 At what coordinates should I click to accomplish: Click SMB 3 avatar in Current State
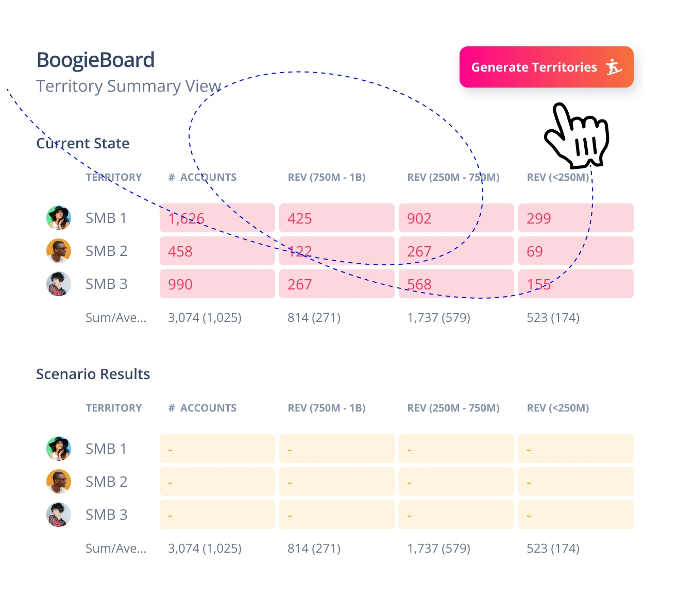click(59, 284)
